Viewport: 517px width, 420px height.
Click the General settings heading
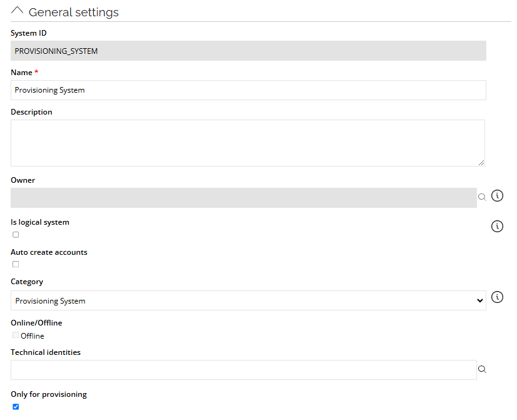point(73,12)
